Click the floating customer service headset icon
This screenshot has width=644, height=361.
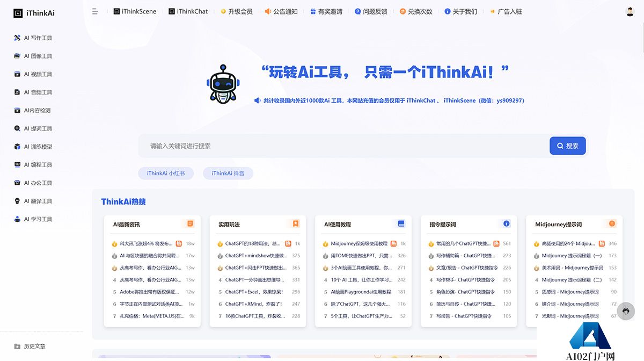[x=626, y=311]
